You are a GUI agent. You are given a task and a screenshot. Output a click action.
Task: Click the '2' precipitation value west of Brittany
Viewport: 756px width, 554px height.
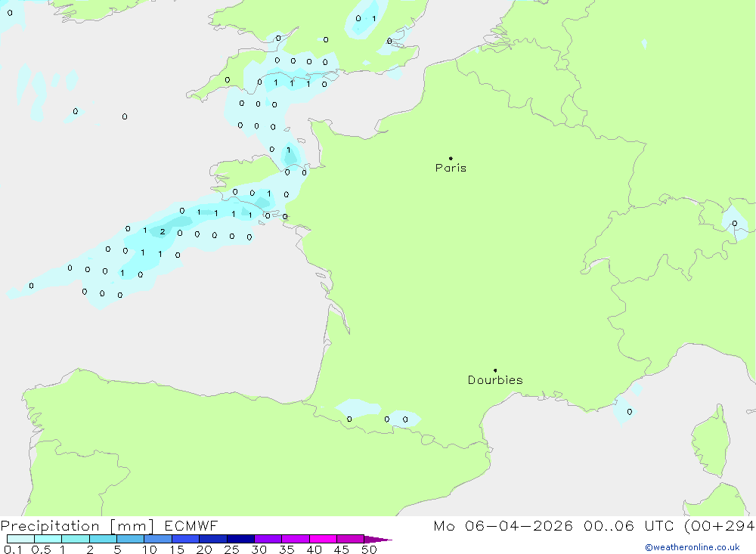click(162, 232)
